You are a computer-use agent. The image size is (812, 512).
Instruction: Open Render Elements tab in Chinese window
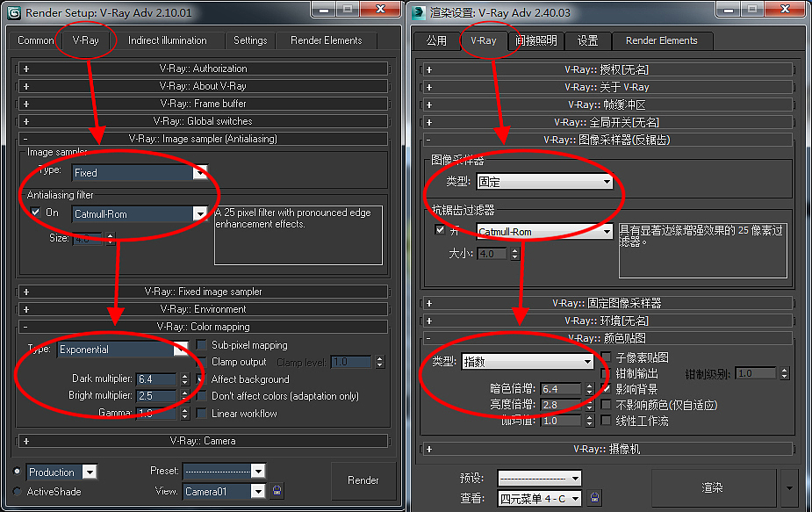pos(661,41)
